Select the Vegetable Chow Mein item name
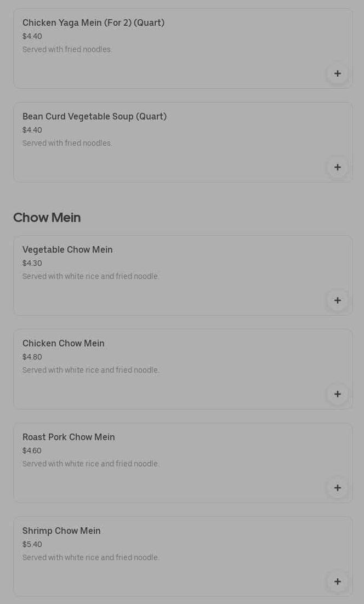364x604 pixels. pos(67,250)
